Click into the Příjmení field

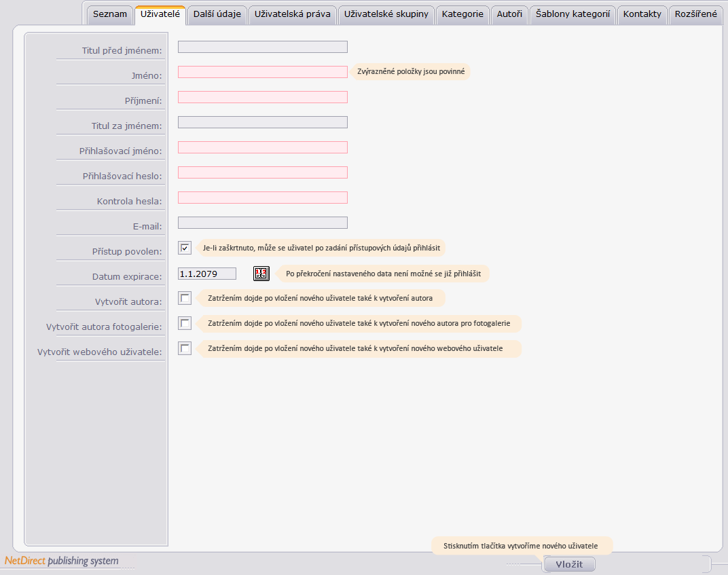263,97
